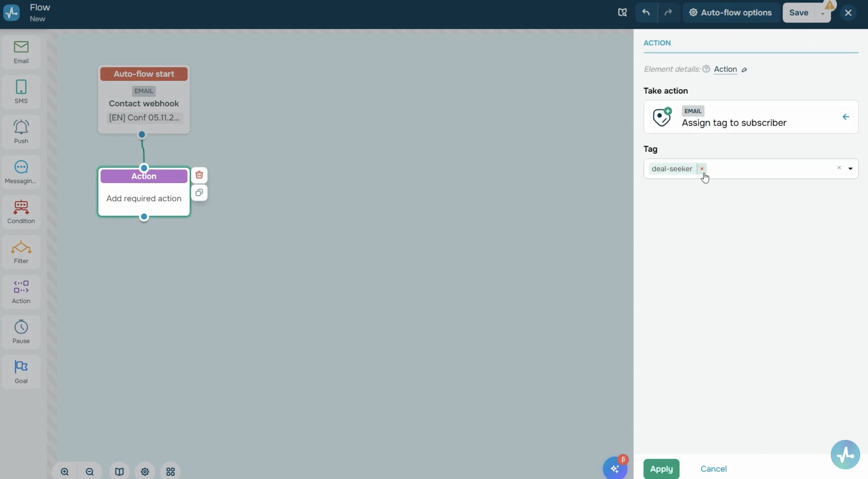Close the flow editor
This screenshot has height=479, width=868.
(x=848, y=13)
